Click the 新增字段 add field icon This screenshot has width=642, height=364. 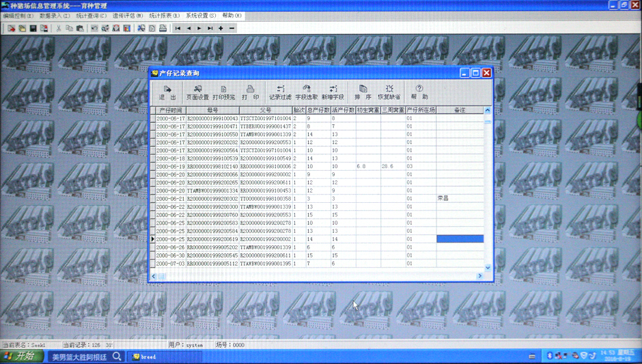[333, 92]
